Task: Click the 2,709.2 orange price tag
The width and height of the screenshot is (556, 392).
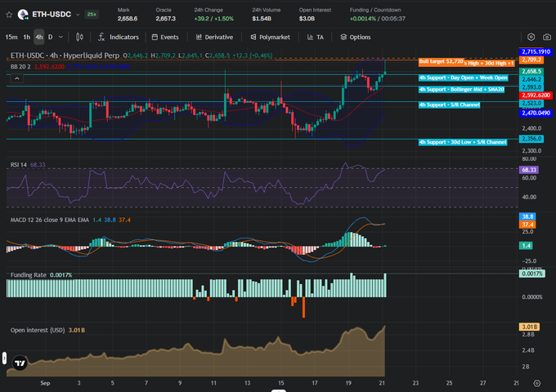Action: (531, 60)
